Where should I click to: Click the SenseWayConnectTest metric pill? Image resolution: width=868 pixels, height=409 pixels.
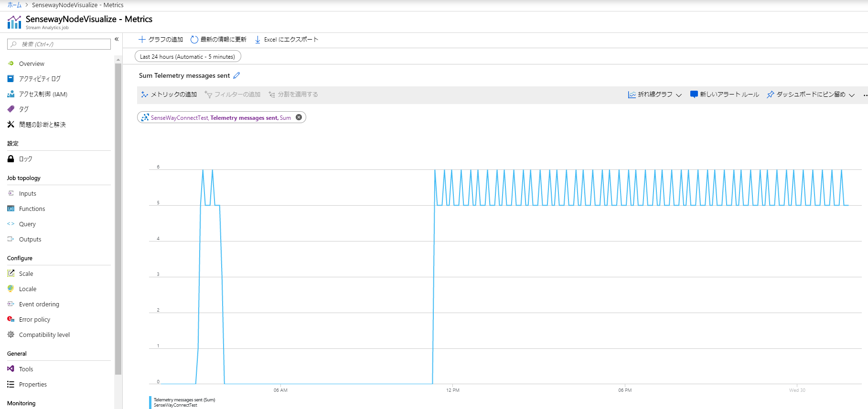click(221, 117)
